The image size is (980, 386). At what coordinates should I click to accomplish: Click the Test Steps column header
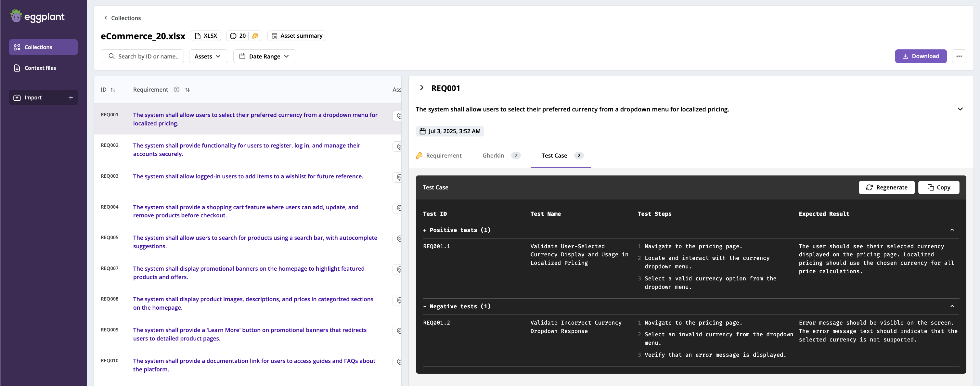pyautogui.click(x=654, y=214)
